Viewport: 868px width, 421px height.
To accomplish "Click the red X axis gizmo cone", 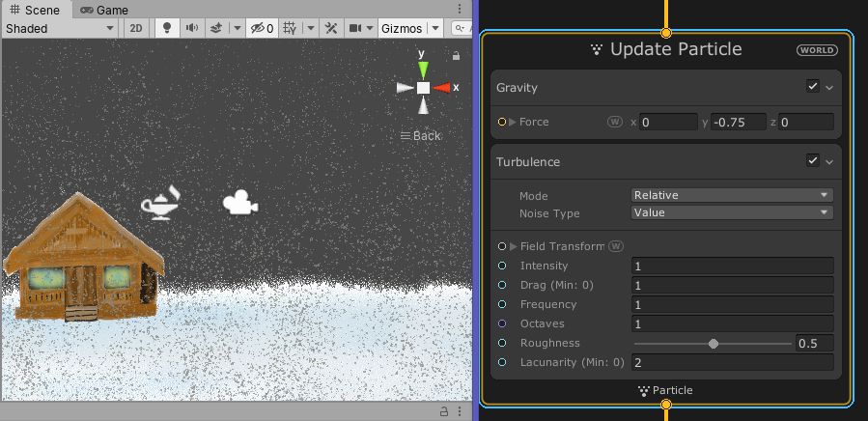I will click(x=443, y=88).
